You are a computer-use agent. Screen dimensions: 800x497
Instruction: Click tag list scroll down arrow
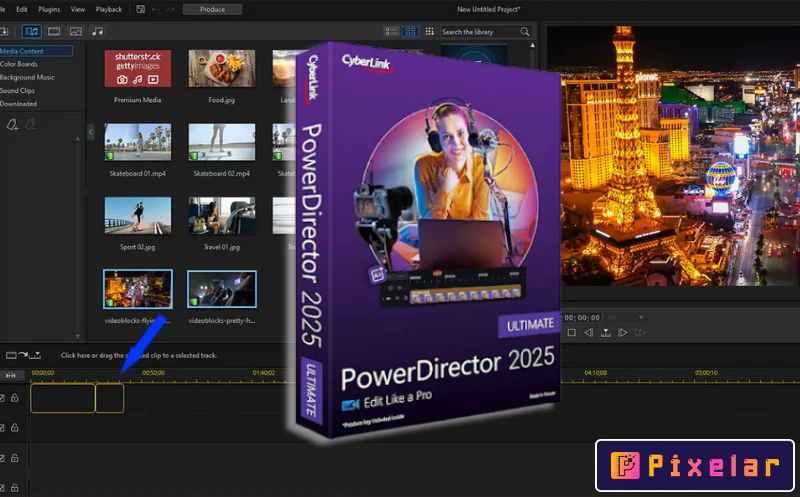click(78, 336)
